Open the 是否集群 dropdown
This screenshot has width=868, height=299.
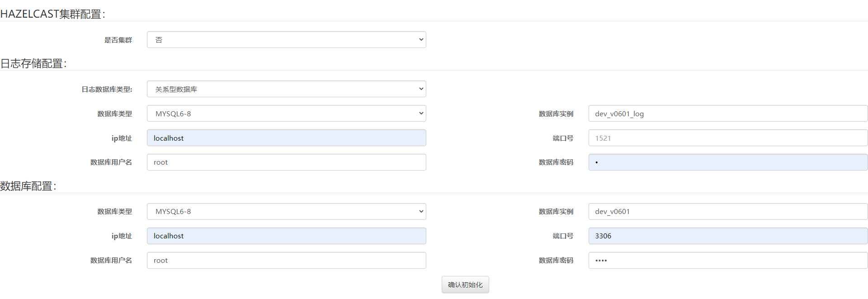(x=286, y=40)
